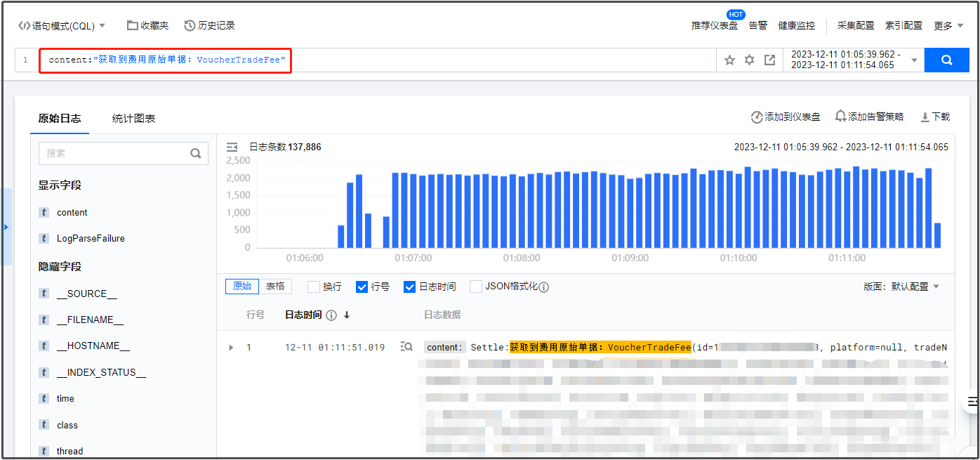Click the share/open external icon in query bar
Image resolution: width=980 pixels, height=460 pixels.
(769, 60)
